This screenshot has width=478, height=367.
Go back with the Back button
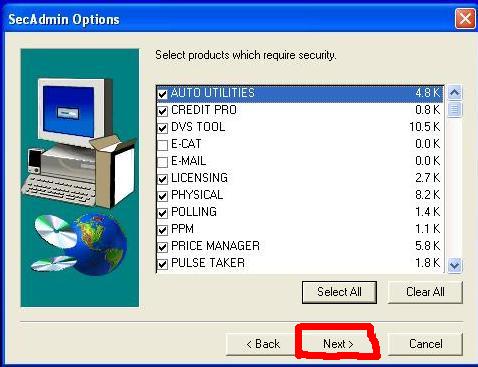[263, 344]
